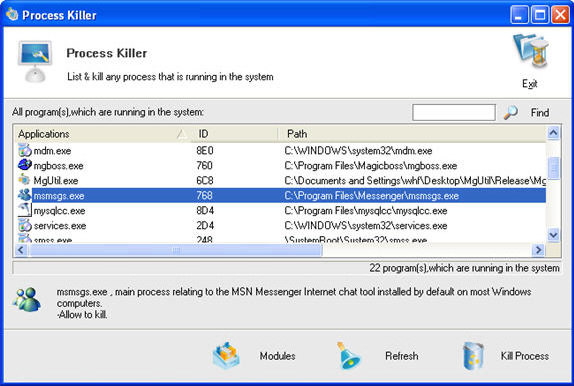574x386 pixels.
Task: Click the mgboss.exe globe icon
Action: click(x=25, y=165)
